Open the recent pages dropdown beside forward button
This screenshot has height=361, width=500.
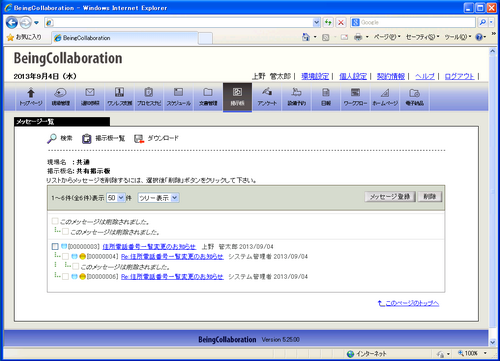(x=36, y=23)
